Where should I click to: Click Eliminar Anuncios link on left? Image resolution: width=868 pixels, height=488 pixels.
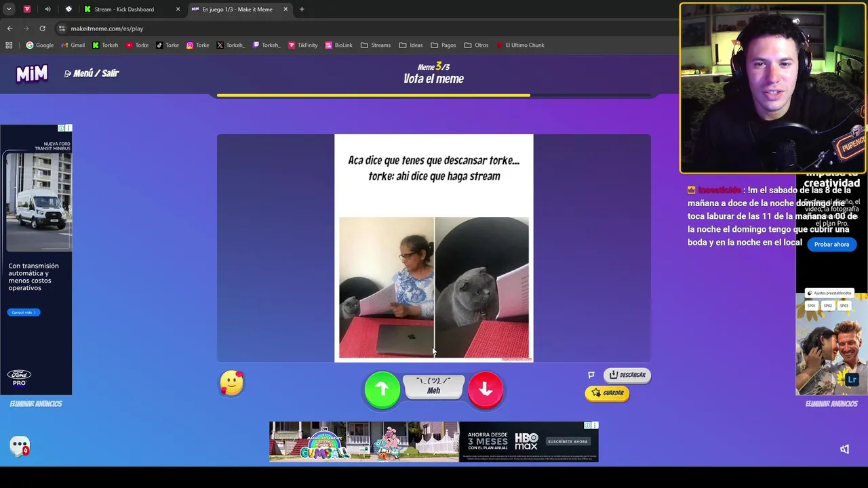[x=36, y=404]
